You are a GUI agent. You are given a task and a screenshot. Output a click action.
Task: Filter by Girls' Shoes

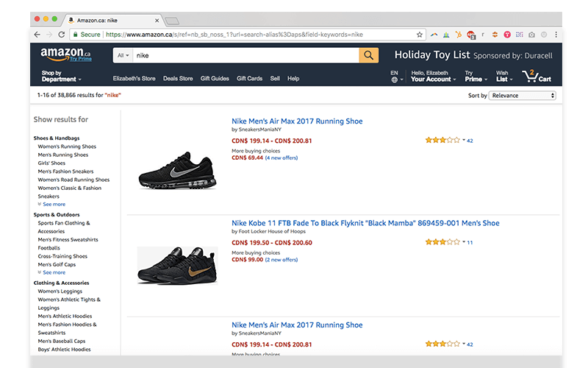(51, 163)
